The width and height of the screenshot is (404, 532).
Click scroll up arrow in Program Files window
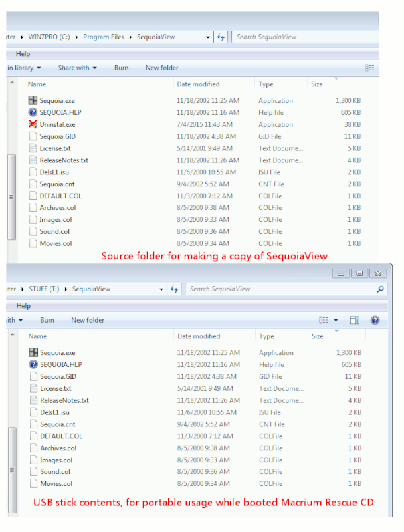(x=12, y=82)
